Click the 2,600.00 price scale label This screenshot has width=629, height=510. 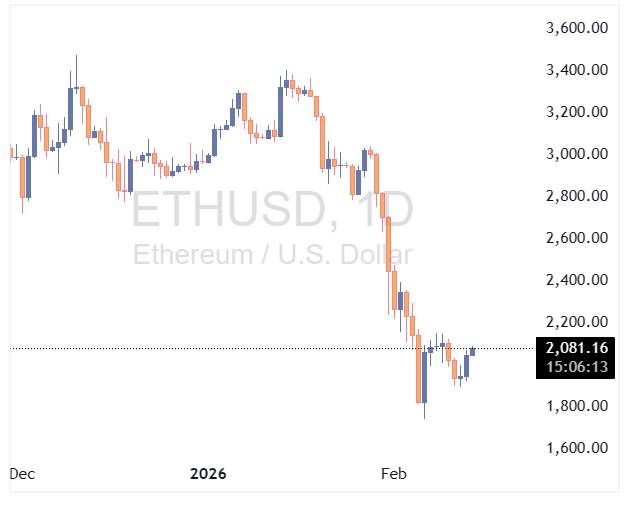579,238
